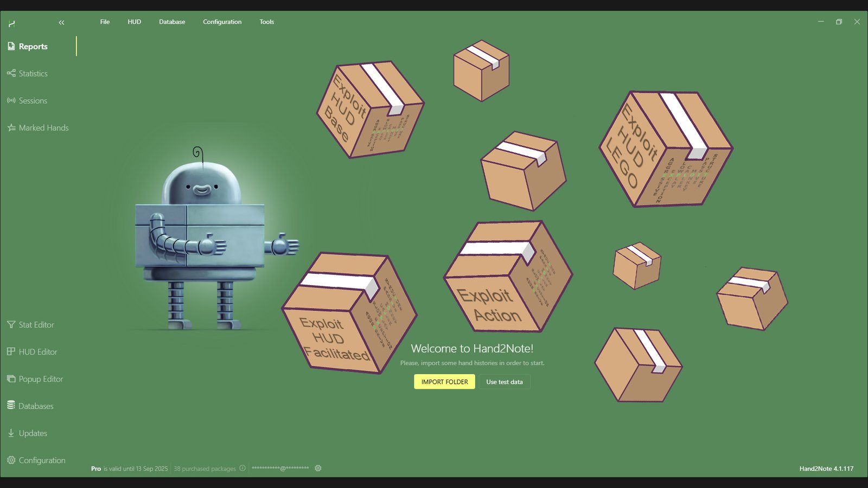This screenshot has width=868, height=488.
Task: Collapse the sidebar with double chevron
Action: point(61,22)
